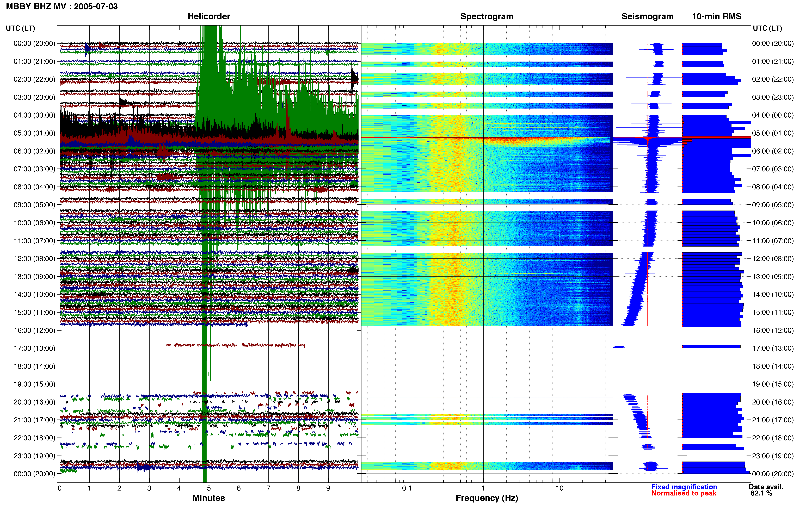Click "02:00 (22:00)" on the Helicorder time axis
Viewport: 812px width, 508px height.
(34, 79)
